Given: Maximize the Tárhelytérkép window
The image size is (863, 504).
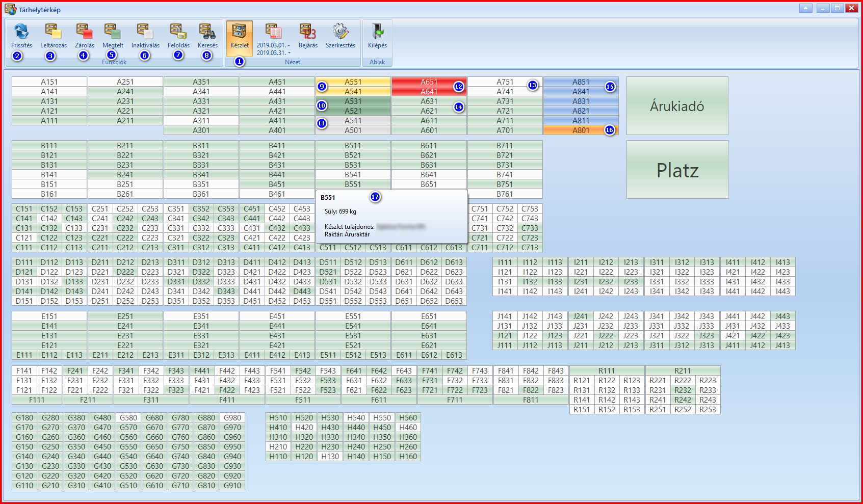Looking at the screenshot, I should (837, 8).
